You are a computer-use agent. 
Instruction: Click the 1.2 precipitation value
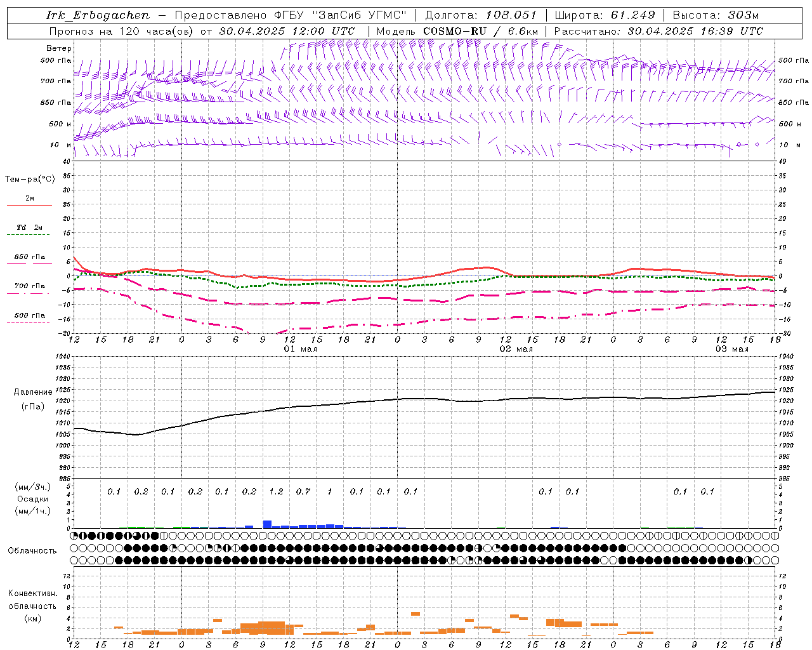tap(276, 491)
